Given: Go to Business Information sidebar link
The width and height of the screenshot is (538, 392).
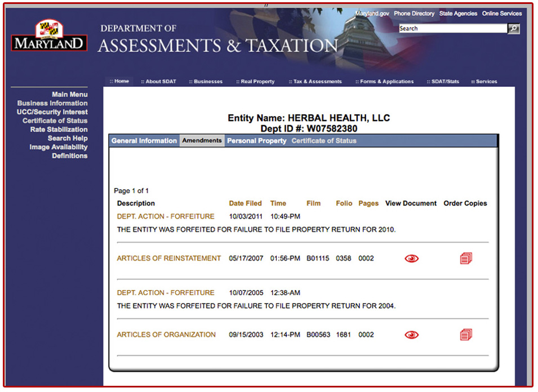Looking at the screenshot, I should [52, 103].
